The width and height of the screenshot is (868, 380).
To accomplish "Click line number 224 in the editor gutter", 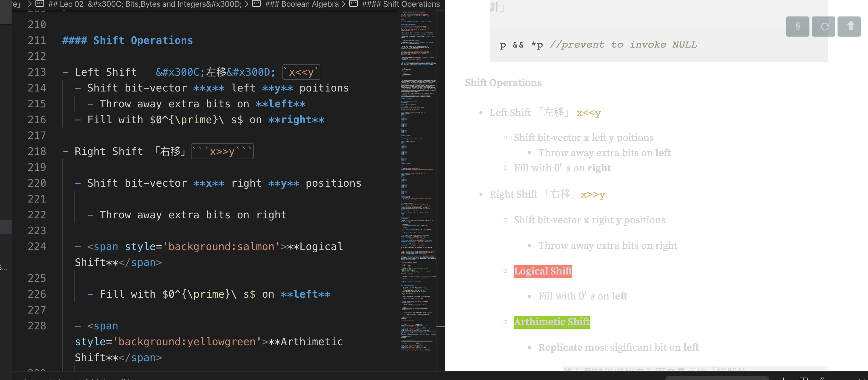I will pos(37,246).
